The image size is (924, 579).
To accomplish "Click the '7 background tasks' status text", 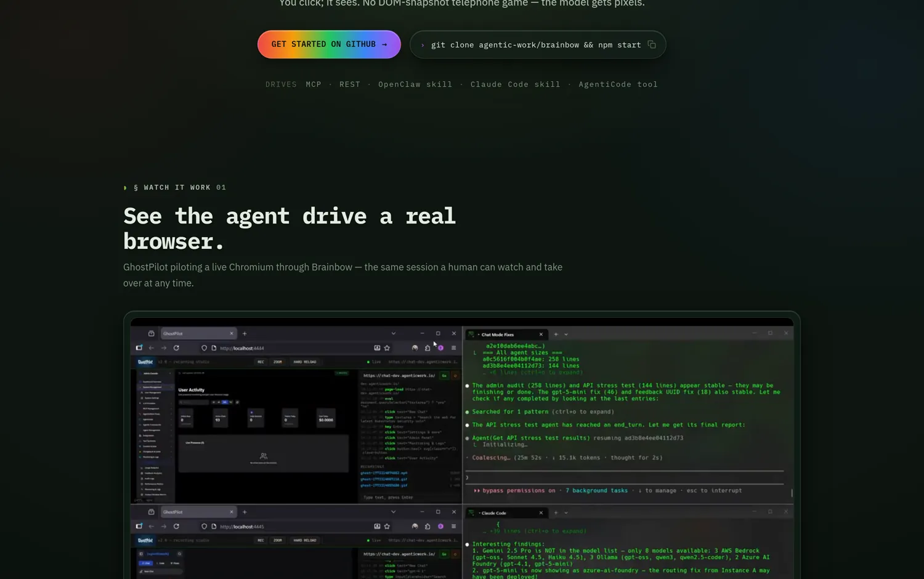I will [x=597, y=491].
